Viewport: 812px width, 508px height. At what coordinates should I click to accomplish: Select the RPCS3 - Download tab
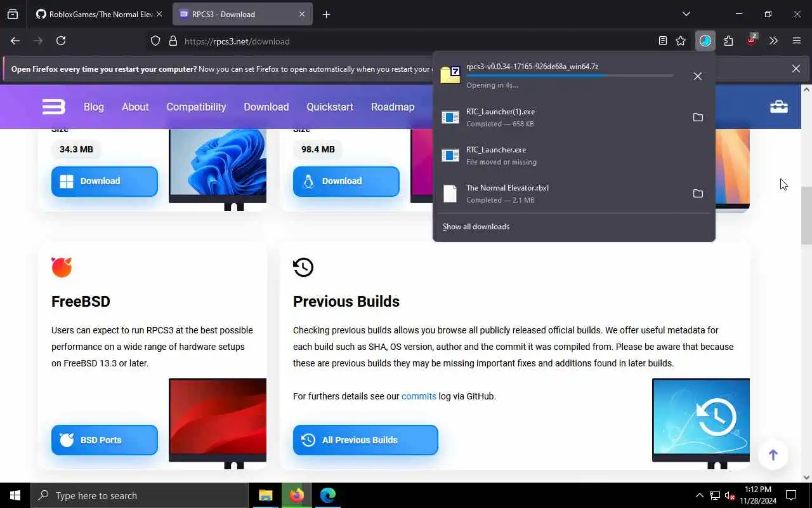coord(242,14)
